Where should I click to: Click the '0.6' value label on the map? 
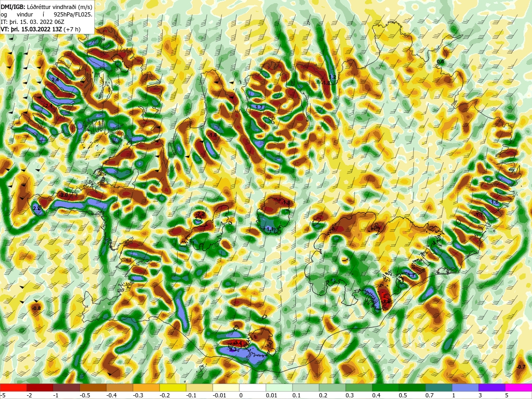click(440, 61)
